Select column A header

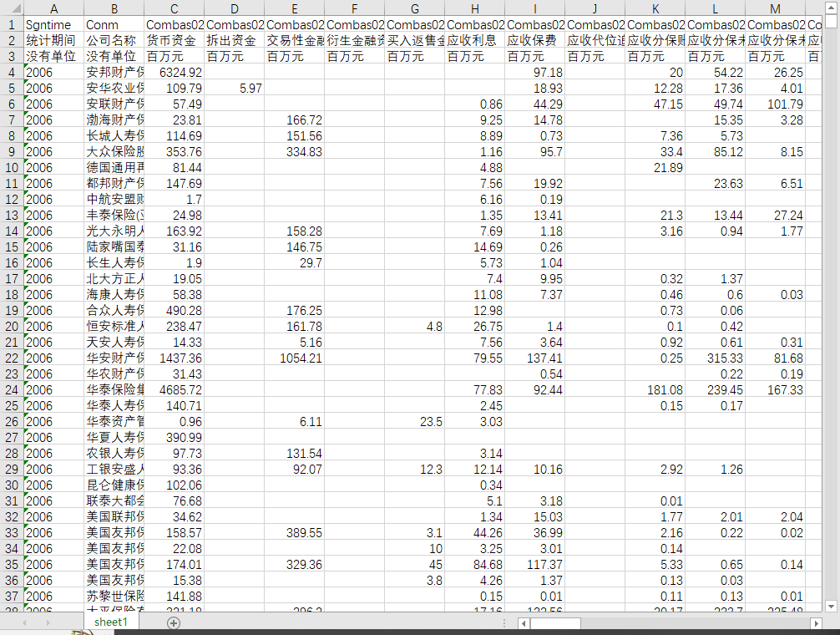(53, 8)
